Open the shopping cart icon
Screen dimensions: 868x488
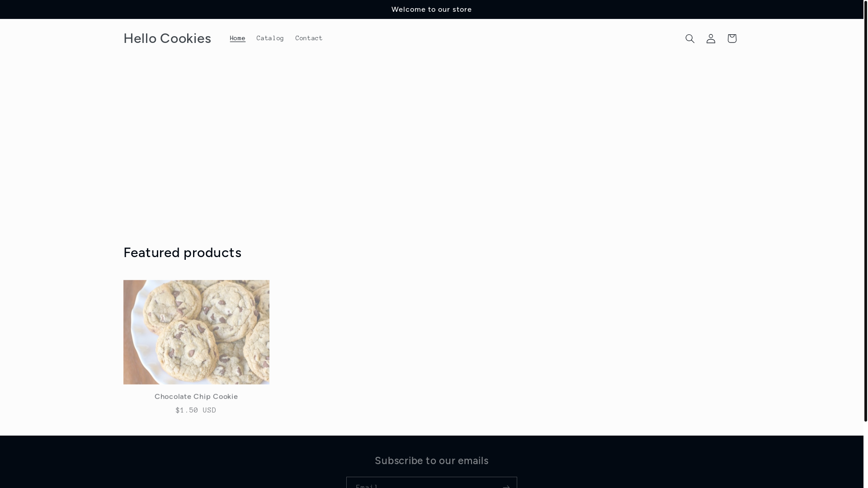732,38
